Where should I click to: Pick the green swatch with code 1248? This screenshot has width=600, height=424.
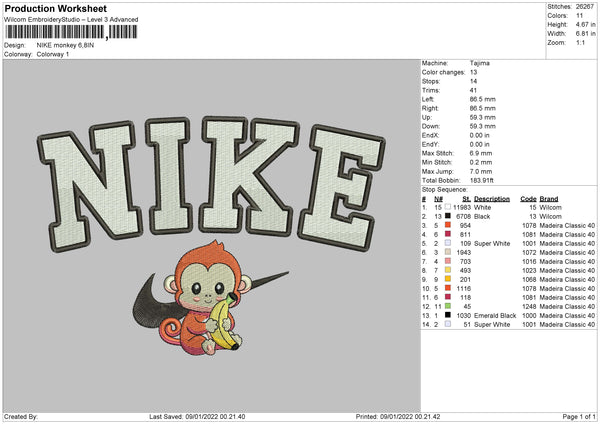tap(450, 306)
